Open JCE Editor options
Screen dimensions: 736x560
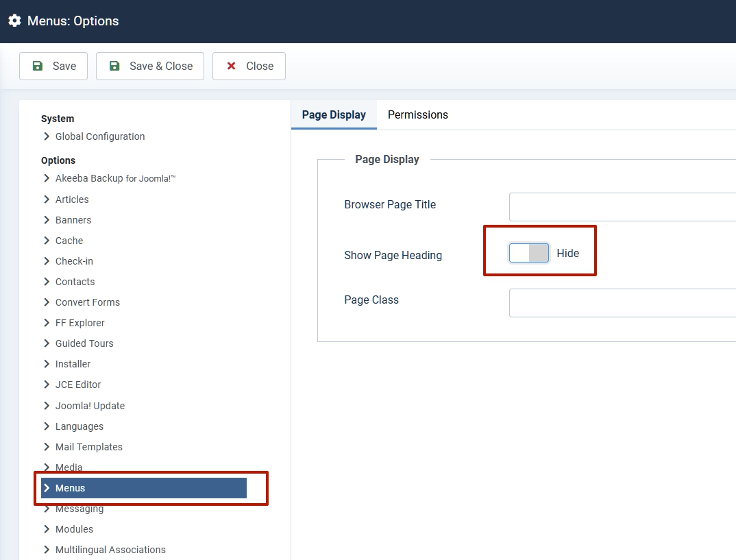pos(78,385)
